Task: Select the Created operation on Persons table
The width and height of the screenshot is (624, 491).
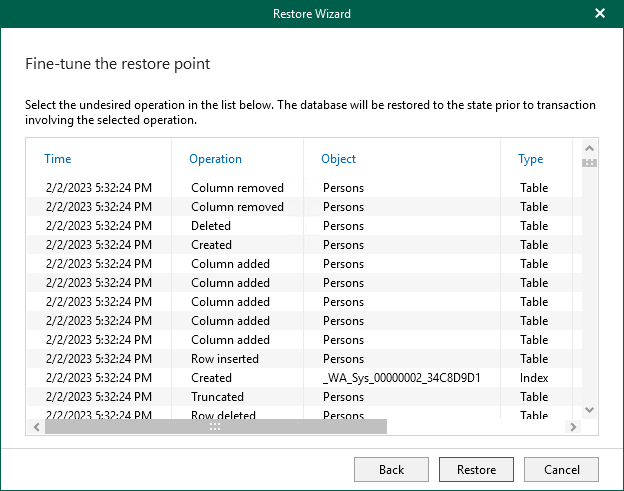Action: pyautogui.click(x=211, y=245)
